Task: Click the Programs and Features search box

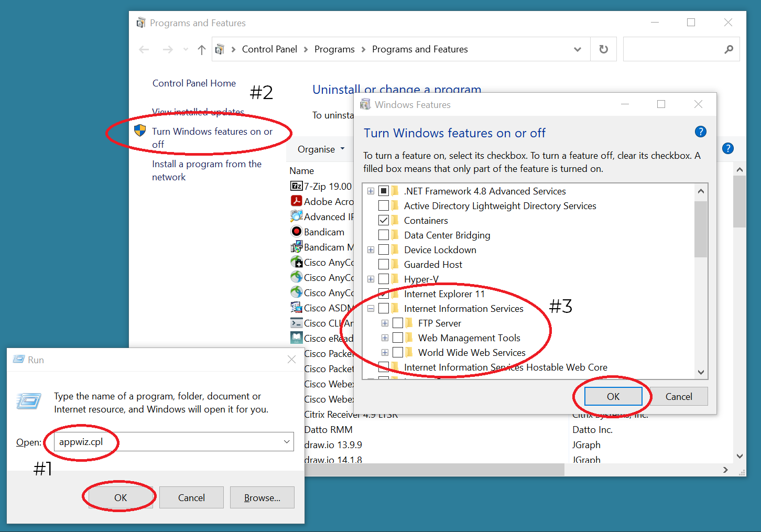Action: (x=681, y=49)
